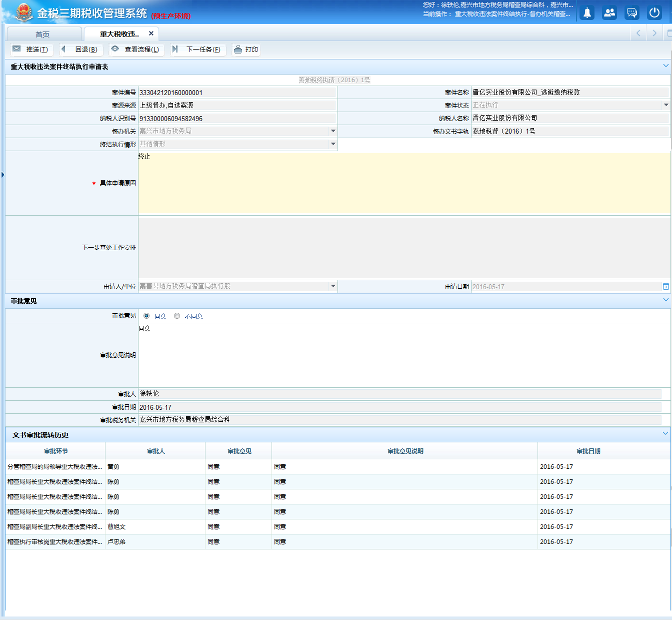Switch to the 首页 tab
Screen dimensions: 672x620
pyautogui.click(x=43, y=34)
